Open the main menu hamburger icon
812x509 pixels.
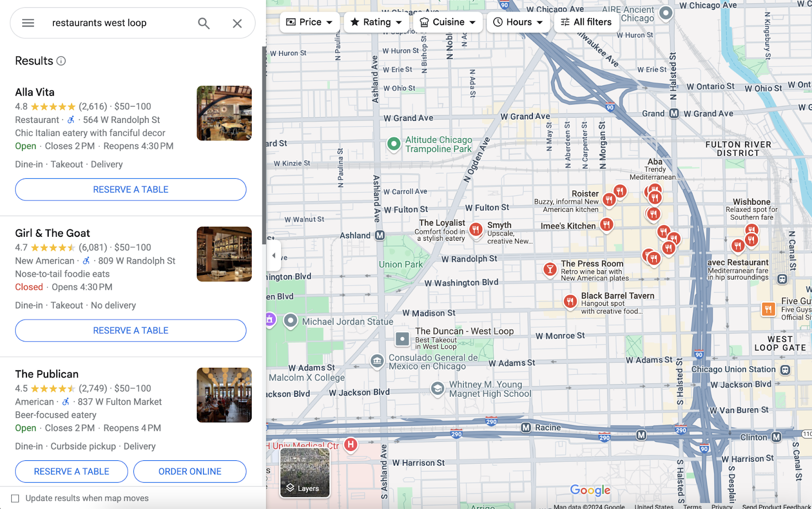[28, 23]
